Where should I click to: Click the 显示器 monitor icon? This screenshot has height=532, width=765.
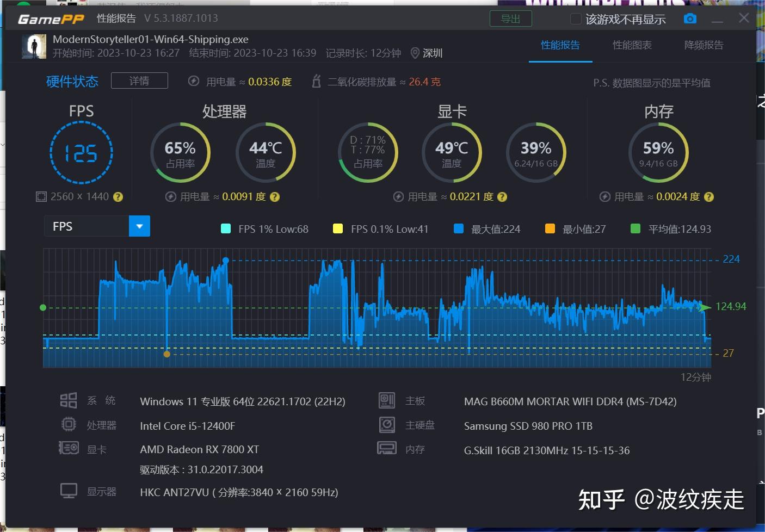click(x=69, y=490)
